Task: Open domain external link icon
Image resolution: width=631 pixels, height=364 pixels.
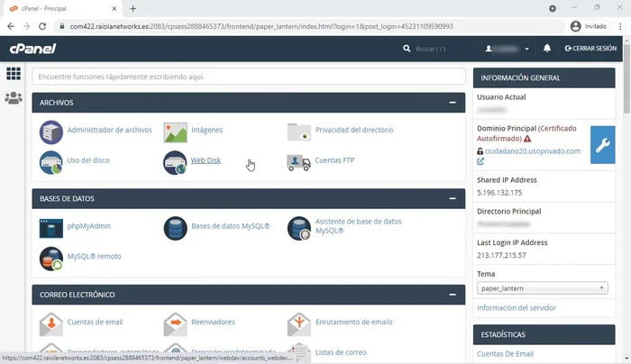Action: [x=480, y=161]
